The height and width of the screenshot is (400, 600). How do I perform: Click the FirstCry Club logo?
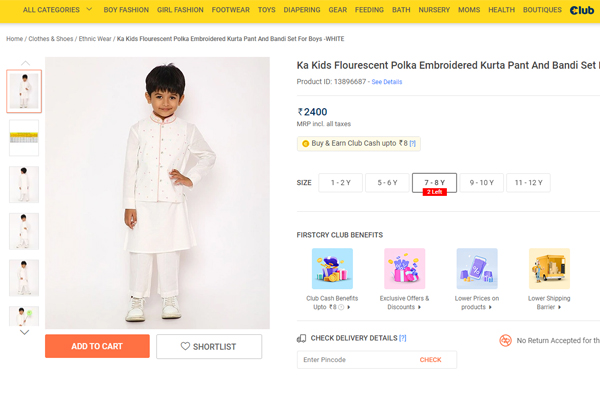click(x=581, y=10)
